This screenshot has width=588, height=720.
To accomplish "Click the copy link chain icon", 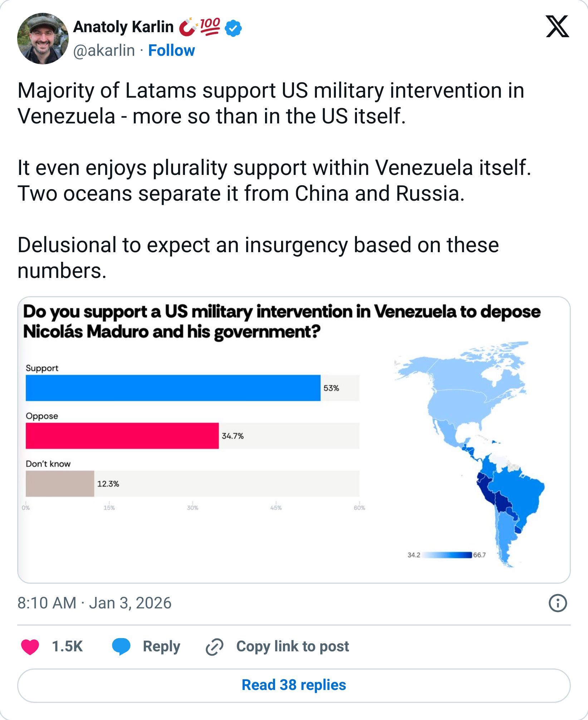I will [x=215, y=647].
